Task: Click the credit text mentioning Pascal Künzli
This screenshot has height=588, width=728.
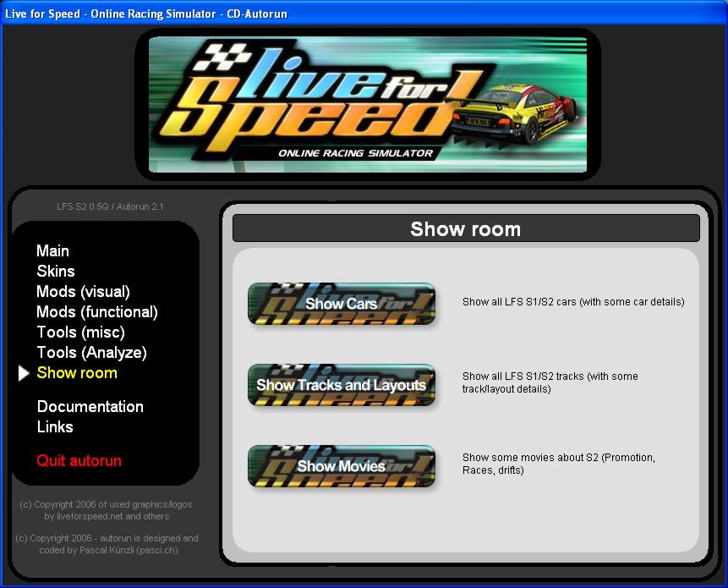Action: tap(107, 544)
